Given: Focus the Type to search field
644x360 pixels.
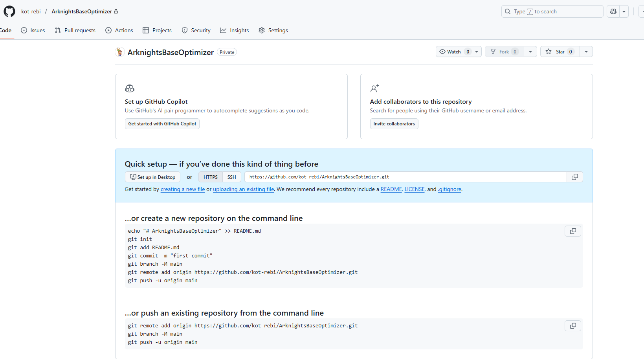Looking at the screenshot, I should pyautogui.click(x=552, y=11).
